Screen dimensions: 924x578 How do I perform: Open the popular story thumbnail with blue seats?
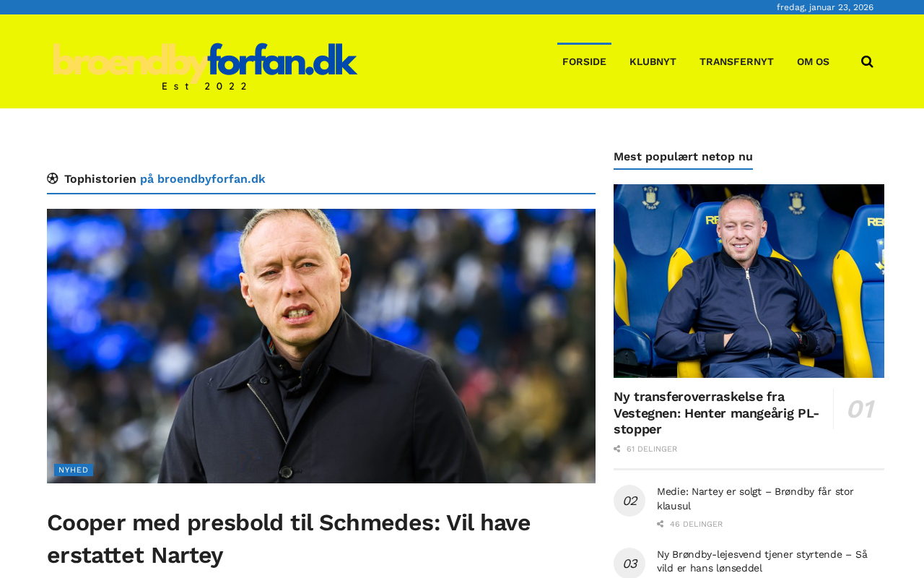(749, 281)
